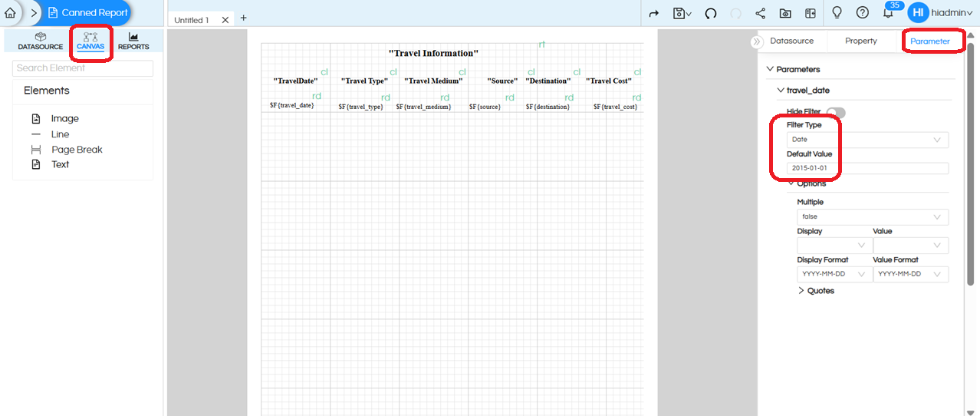
Task: Go to home via house icon
Action: (10, 13)
